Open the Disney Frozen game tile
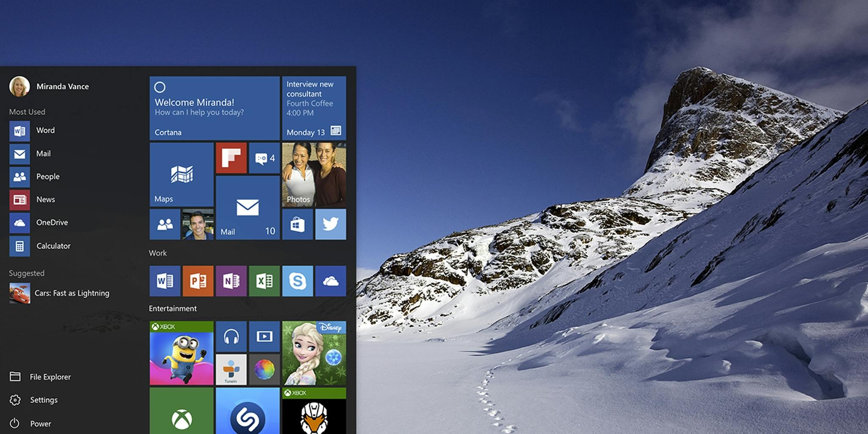868x434 pixels. click(314, 353)
